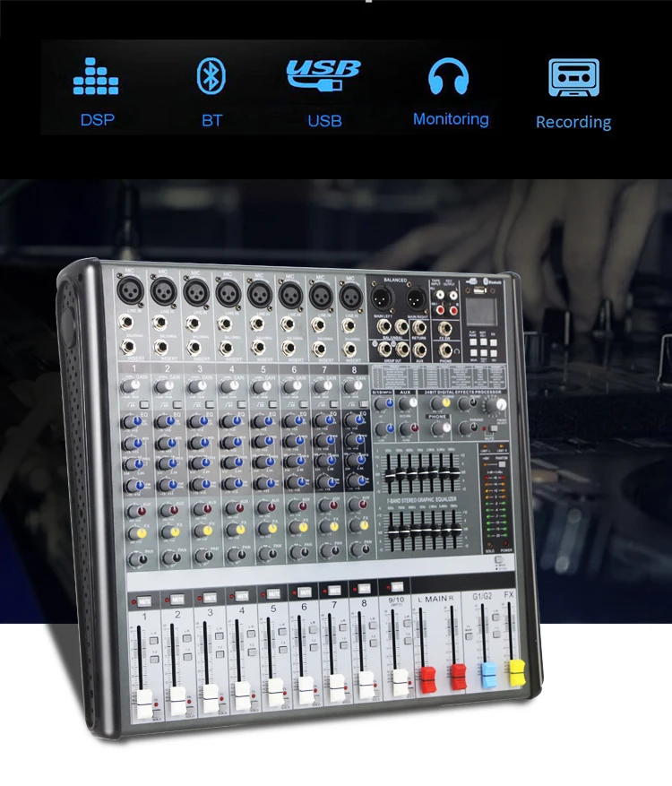
Task: Click the channel 1 red AUX knob
Action: 137,511
